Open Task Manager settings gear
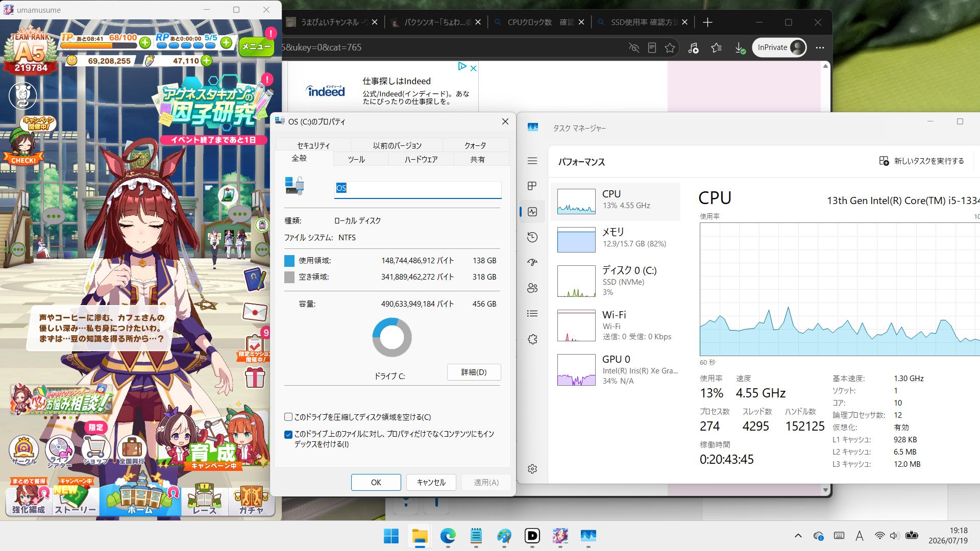Screen dimensions: 980x551 532,469
